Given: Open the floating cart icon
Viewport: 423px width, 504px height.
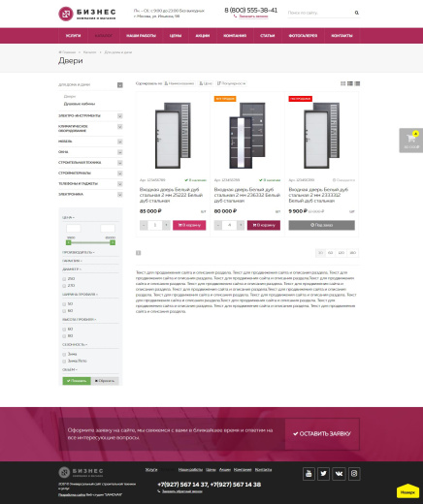Looking at the screenshot, I should pos(411,141).
